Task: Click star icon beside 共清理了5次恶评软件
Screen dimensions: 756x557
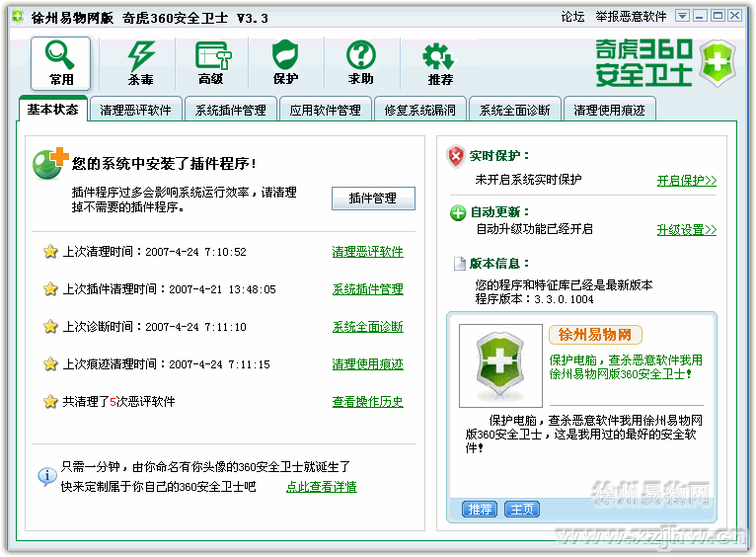Action: [50, 401]
